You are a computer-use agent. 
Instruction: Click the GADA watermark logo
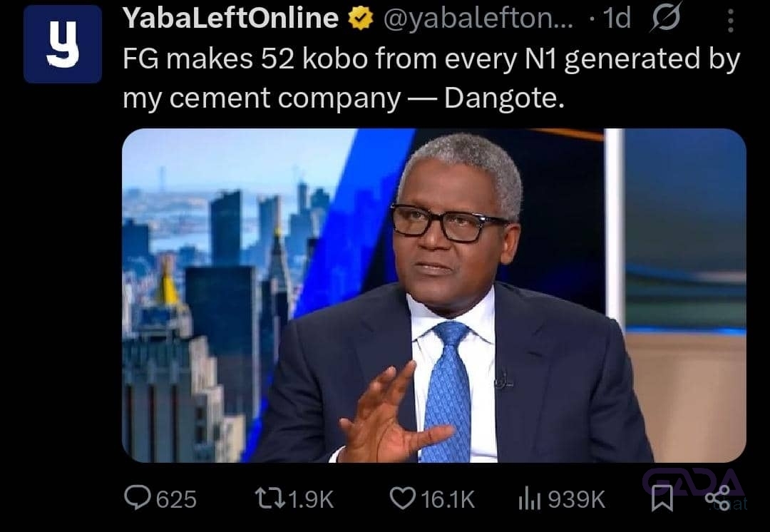point(694,482)
